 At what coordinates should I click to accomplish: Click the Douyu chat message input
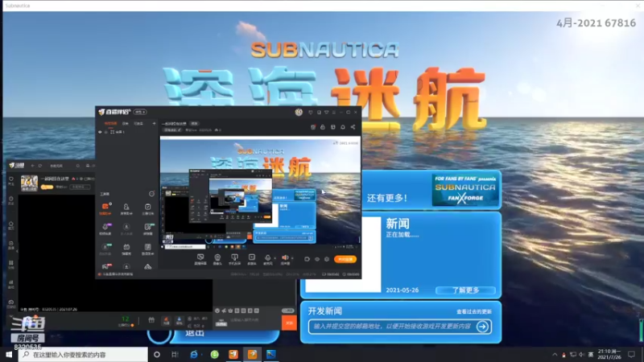coord(254,320)
